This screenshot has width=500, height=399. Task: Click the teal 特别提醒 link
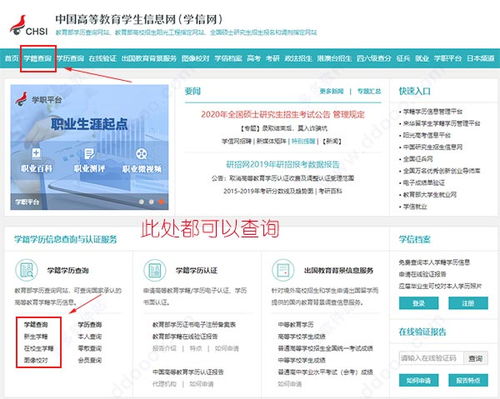(303, 141)
